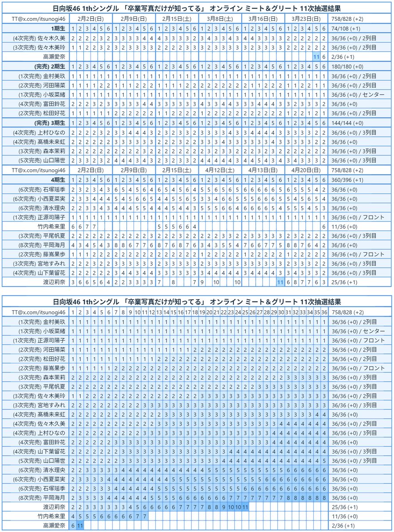Click '(3次完売) 森本茉莉' in the ranked table
Viewport: 394px width, 532px height.
tap(42, 377)
